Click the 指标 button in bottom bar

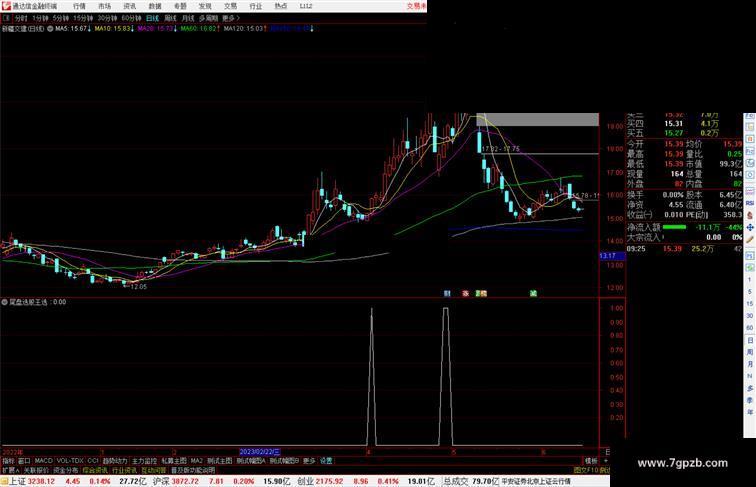point(8,461)
